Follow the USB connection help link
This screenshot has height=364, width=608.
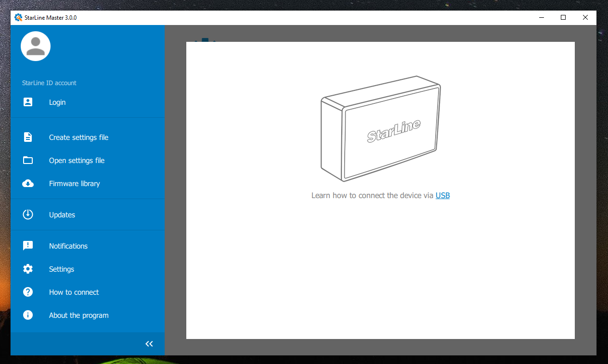point(442,196)
